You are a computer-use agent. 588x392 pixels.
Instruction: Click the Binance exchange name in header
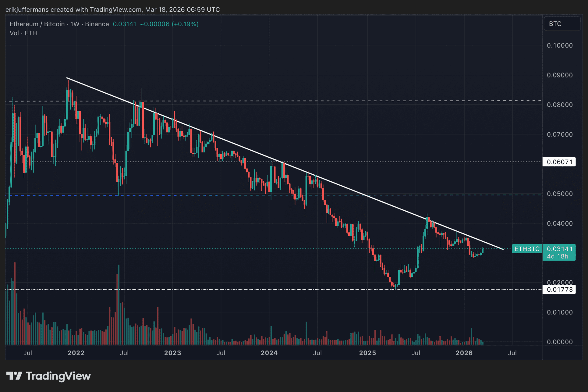tap(97, 24)
